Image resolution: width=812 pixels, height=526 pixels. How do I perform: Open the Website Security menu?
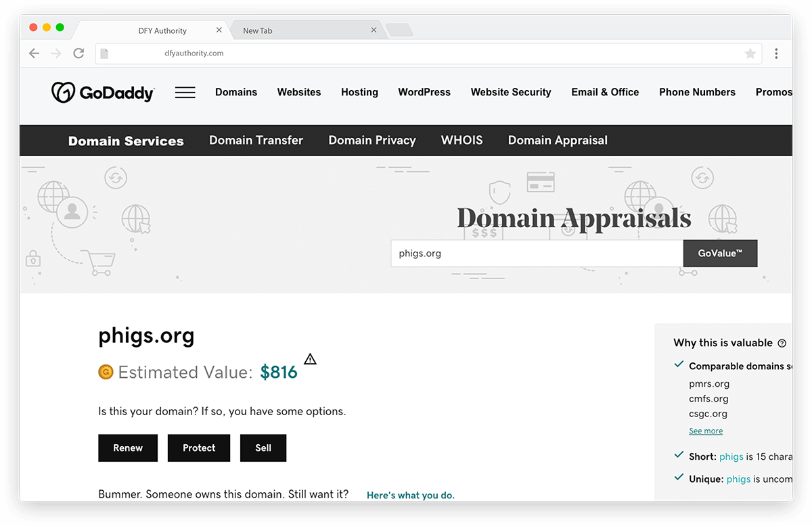click(x=511, y=93)
